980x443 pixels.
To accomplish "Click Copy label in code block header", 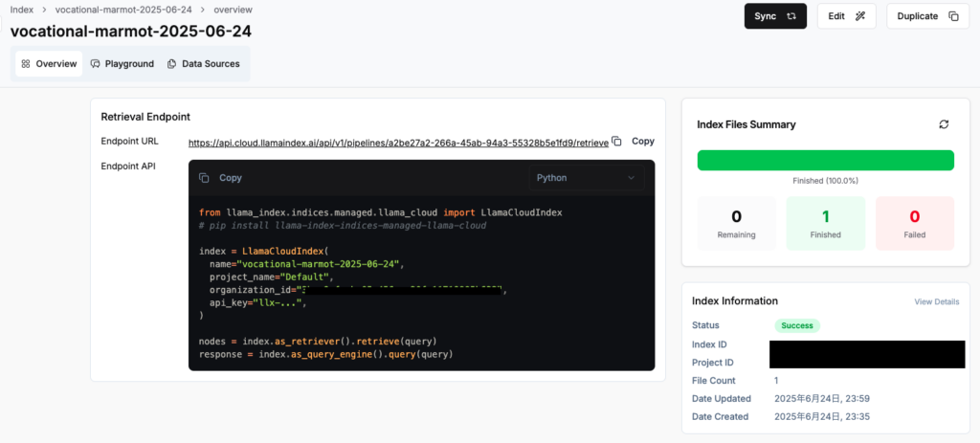I will (231, 178).
